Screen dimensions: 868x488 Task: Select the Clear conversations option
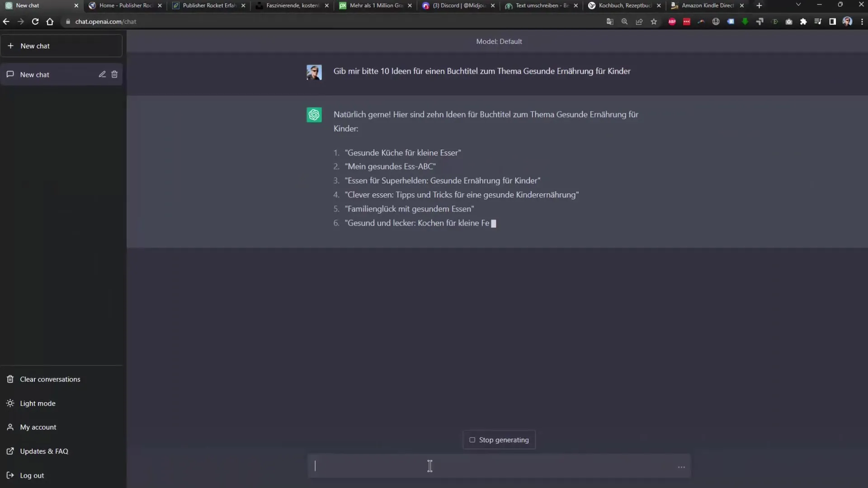50,379
